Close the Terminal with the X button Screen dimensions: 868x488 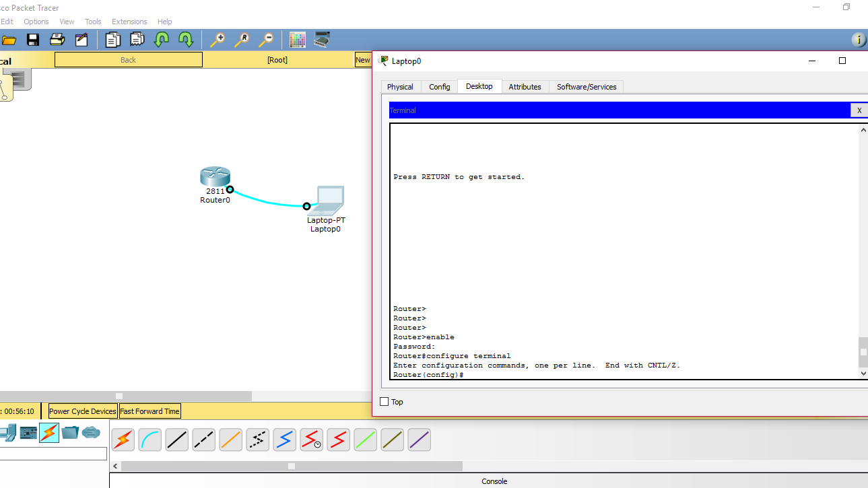coord(859,110)
